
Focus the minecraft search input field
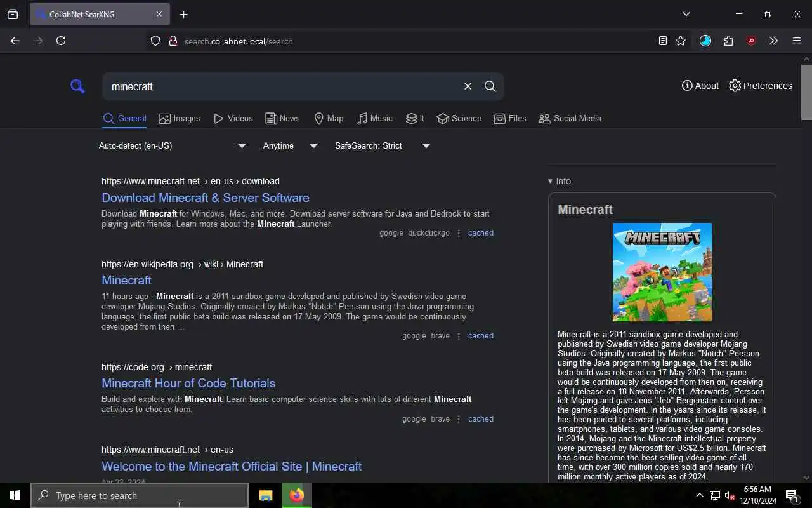tap(282, 86)
